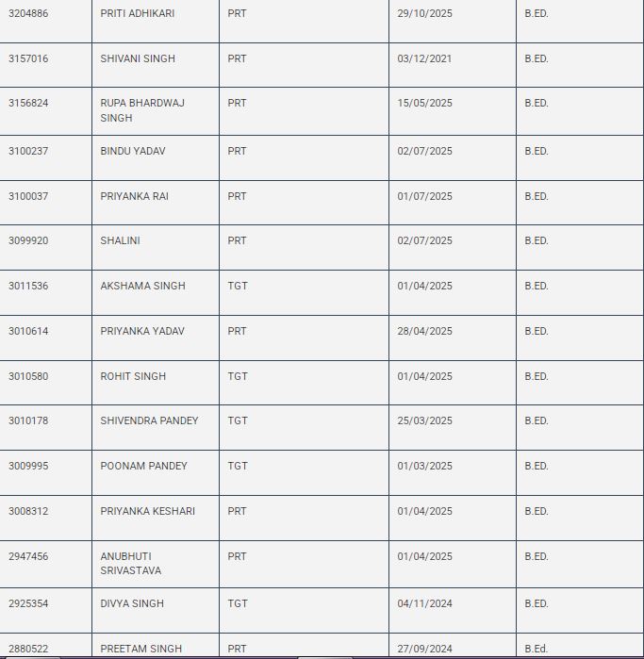Click the Anubhuti Srivastava name cell
This screenshot has width=644, height=659.
pos(130,563)
